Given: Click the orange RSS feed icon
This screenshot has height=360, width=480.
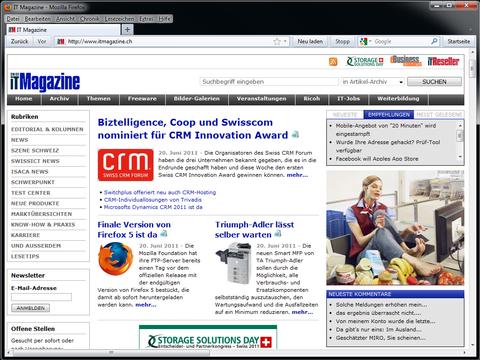Looking at the screenshot, I should pyautogui.click(x=333, y=62).
